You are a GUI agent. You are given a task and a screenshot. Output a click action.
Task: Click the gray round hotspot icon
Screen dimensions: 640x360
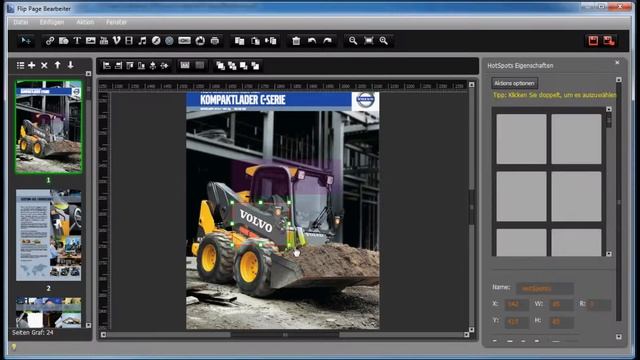[x=169, y=40]
